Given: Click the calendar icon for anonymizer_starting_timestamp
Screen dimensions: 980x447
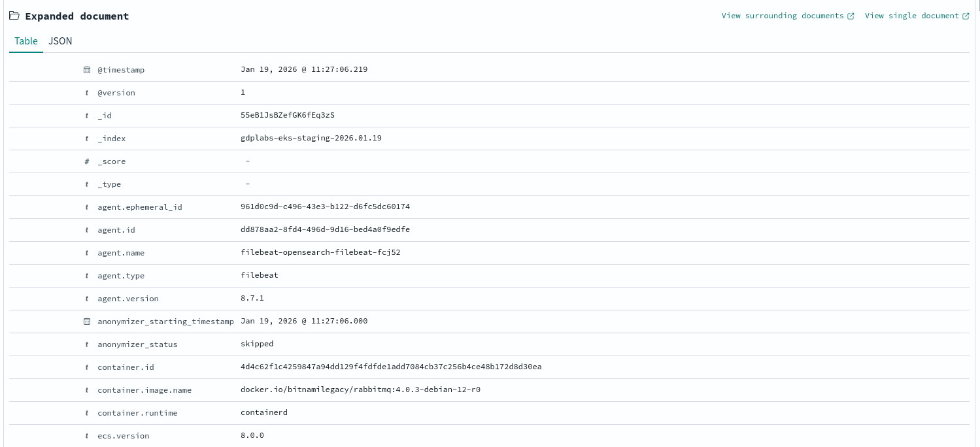Looking at the screenshot, I should pyautogui.click(x=87, y=322).
